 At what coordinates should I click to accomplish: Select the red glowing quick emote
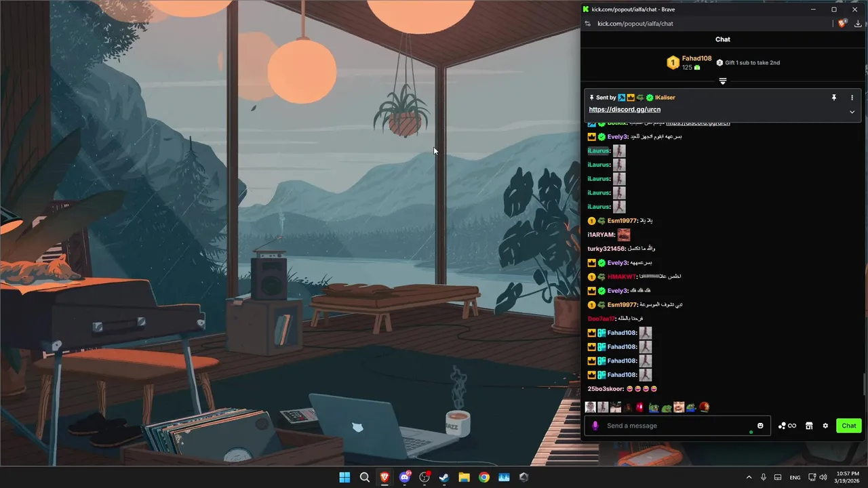[x=640, y=407]
